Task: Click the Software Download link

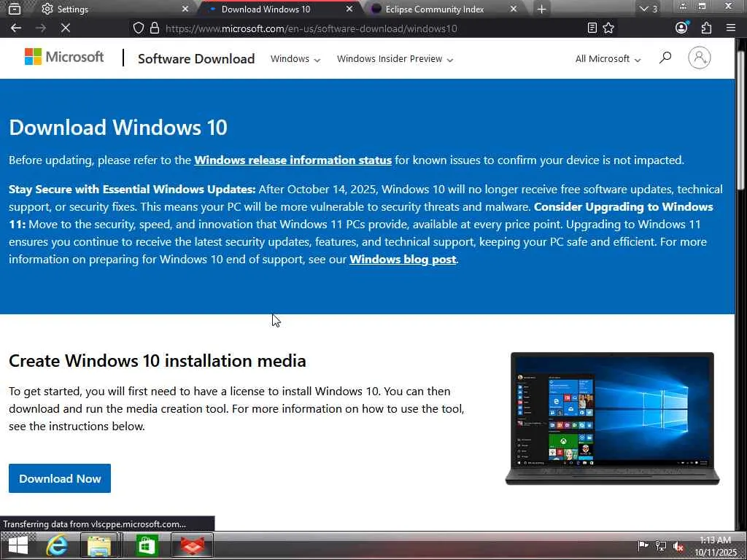Action: point(196,58)
